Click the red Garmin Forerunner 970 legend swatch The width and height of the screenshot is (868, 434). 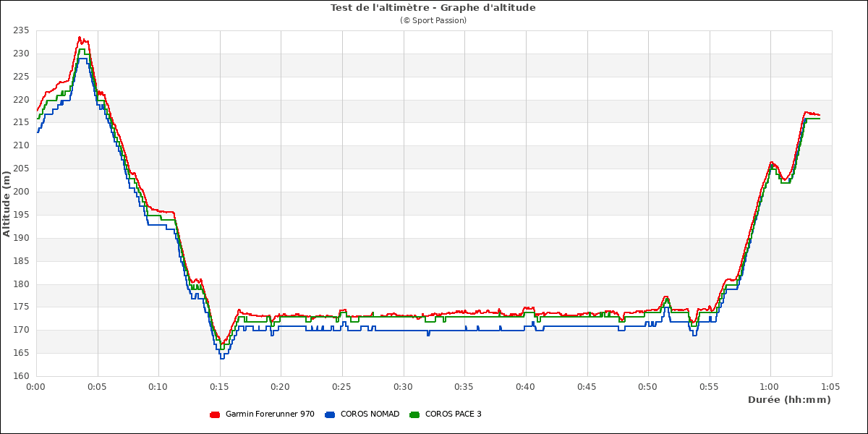coord(214,414)
